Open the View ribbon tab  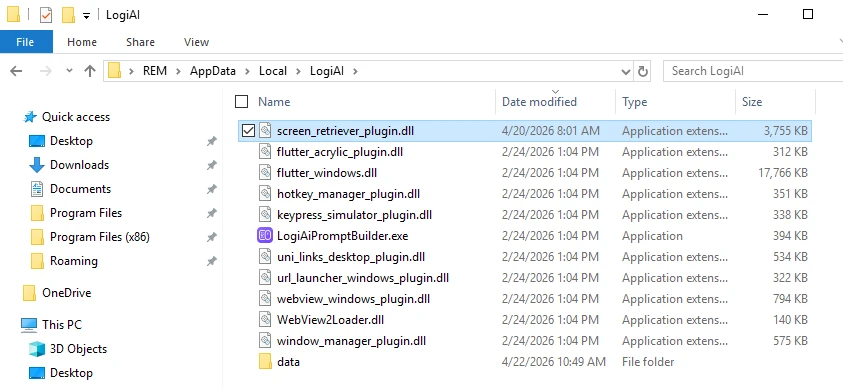click(196, 42)
